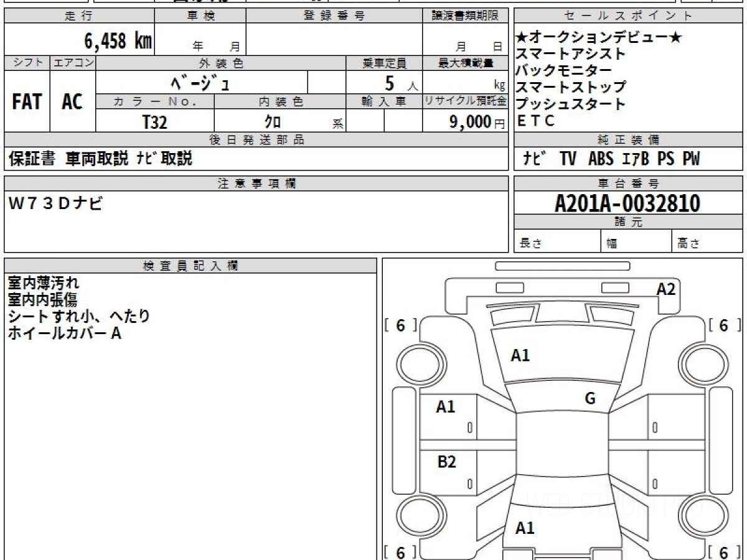The width and height of the screenshot is (747, 560).
Task: Click the G mark on the windshield
Action: pos(590,398)
